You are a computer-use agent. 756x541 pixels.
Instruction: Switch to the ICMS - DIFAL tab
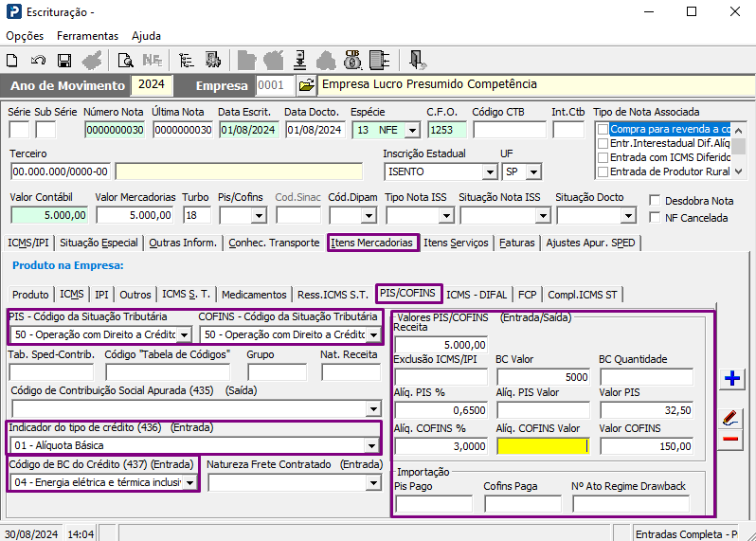tap(478, 295)
